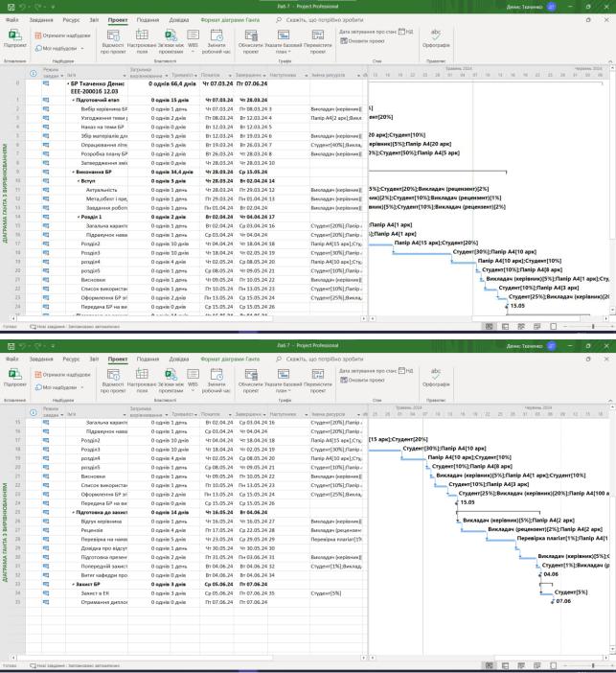Collapse the ribbon in the upper window
Image resolution: width=616 pixels, height=673 pixels.
coord(610,61)
